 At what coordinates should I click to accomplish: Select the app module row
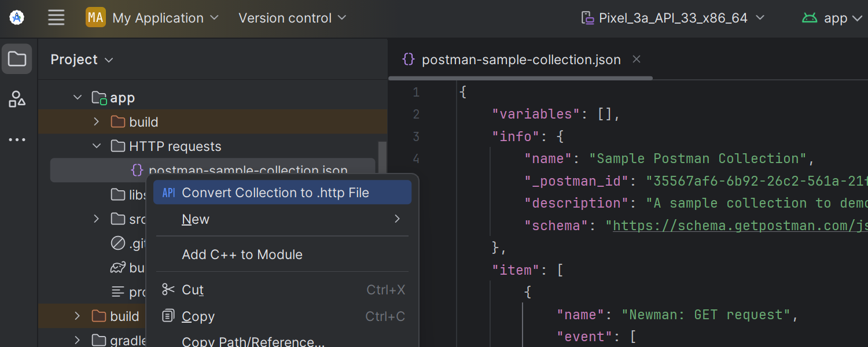(x=212, y=98)
